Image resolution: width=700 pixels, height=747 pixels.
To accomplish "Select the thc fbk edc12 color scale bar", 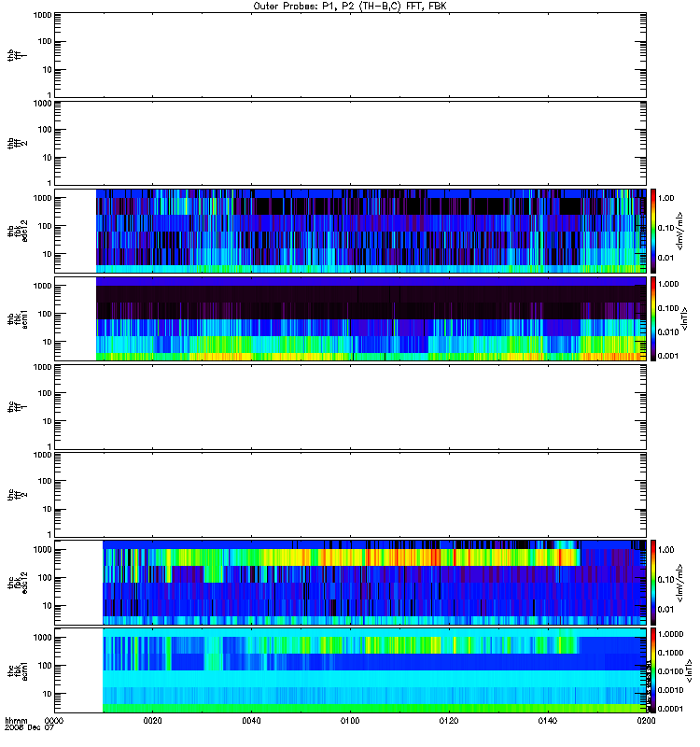I will [653, 582].
